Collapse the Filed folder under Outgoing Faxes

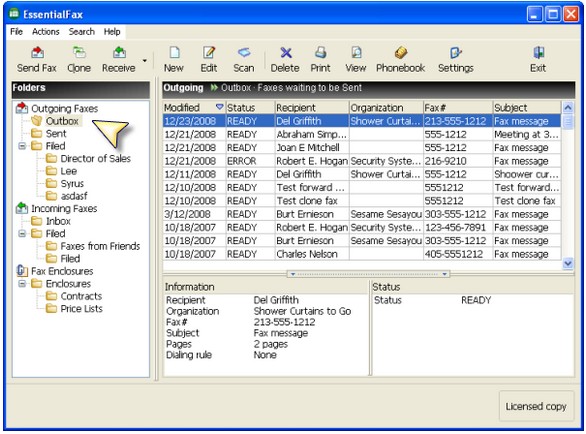pos(22,146)
